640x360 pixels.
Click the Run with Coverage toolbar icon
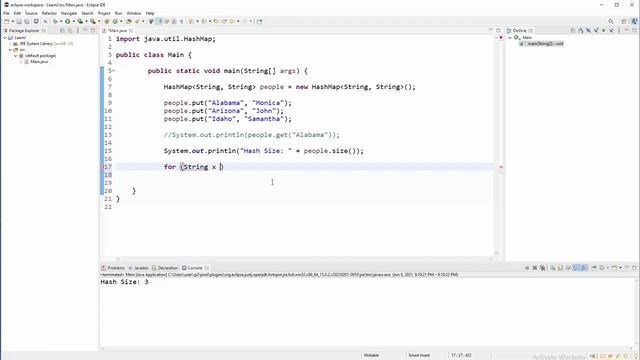point(80,21)
